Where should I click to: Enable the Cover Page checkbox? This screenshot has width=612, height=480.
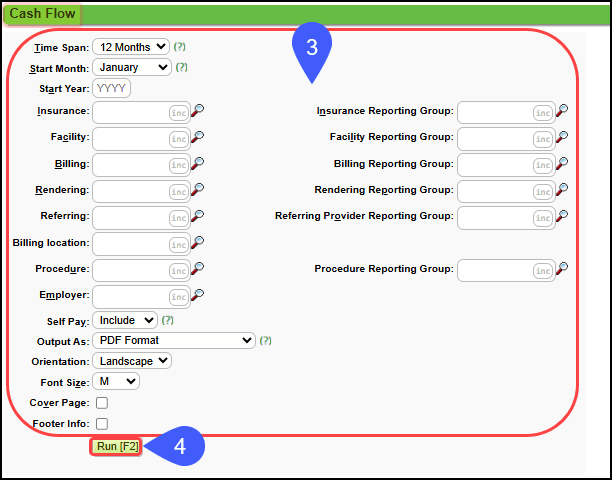pos(102,403)
